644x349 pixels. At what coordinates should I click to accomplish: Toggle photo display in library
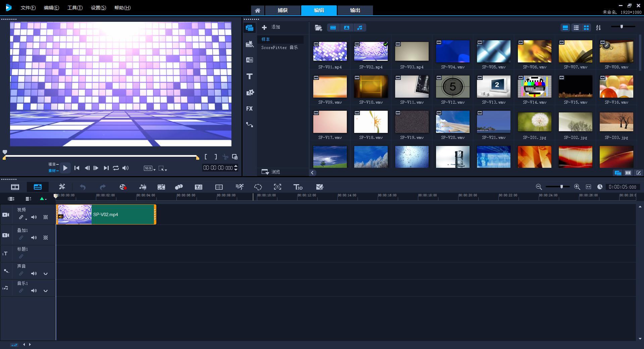[346, 28]
